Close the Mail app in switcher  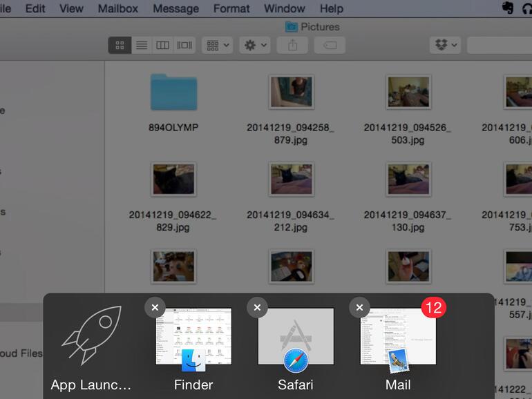click(359, 307)
